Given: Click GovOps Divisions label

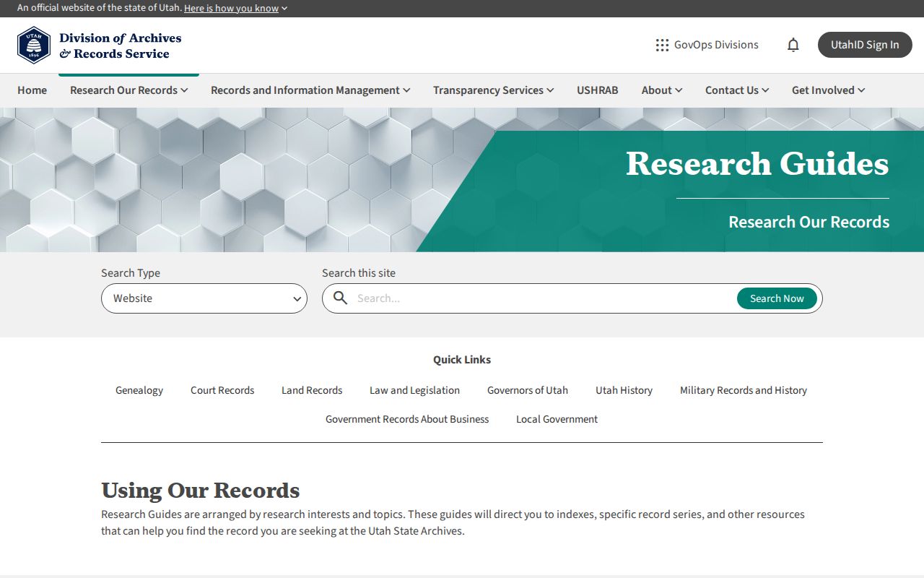Looking at the screenshot, I should (x=716, y=45).
